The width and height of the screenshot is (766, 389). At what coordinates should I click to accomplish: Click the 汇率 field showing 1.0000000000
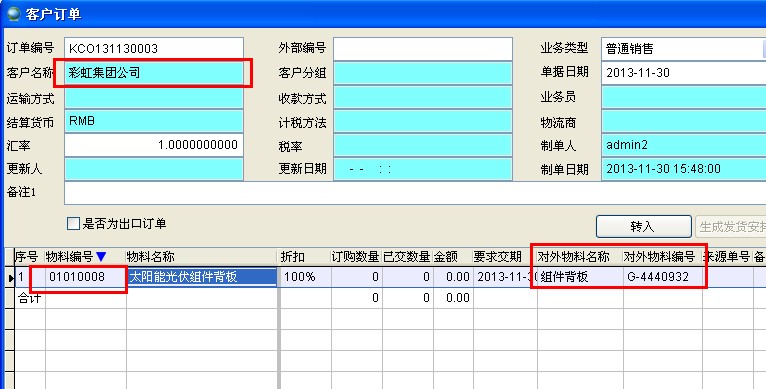pos(154,145)
